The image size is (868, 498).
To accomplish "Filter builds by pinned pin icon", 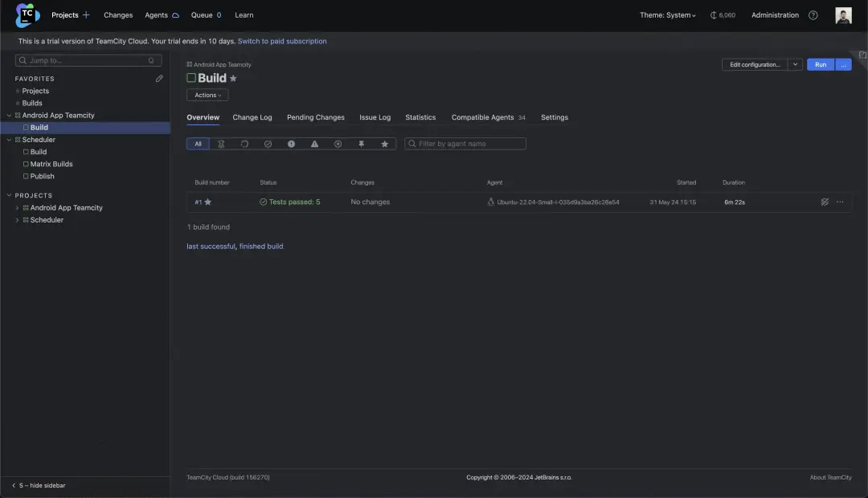I will click(361, 144).
